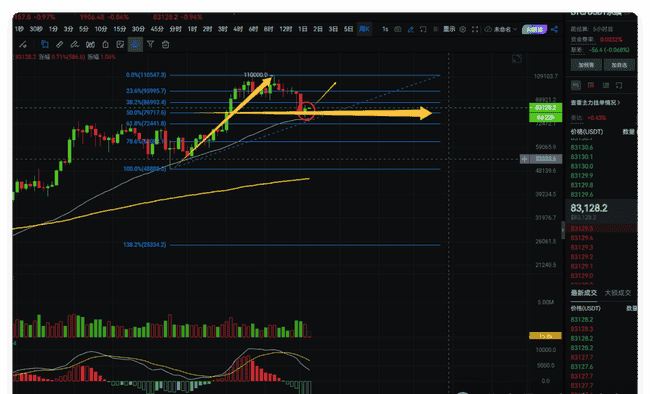Enter fullscreen chart mode
Viewport: 650px width, 394px height.
[x=475, y=29]
